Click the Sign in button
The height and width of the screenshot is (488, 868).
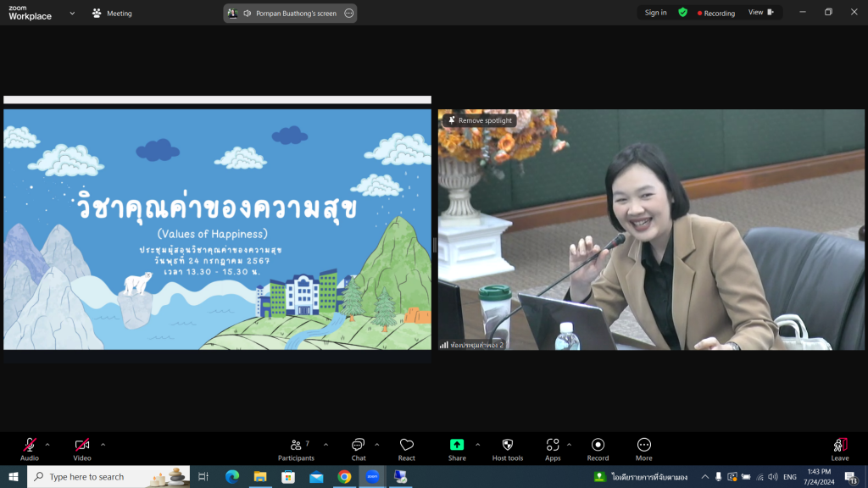click(655, 13)
